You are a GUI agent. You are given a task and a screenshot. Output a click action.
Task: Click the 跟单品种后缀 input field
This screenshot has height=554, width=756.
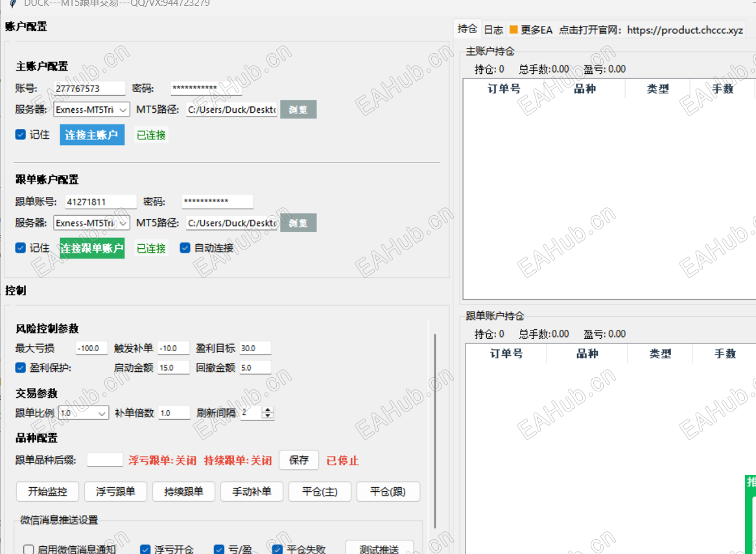(x=104, y=459)
